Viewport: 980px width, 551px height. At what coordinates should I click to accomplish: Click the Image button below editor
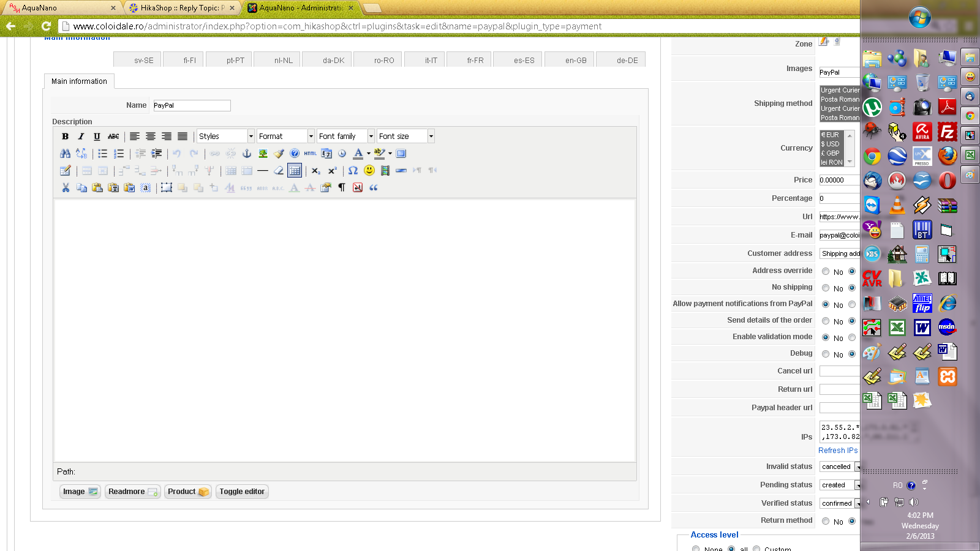point(80,492)
